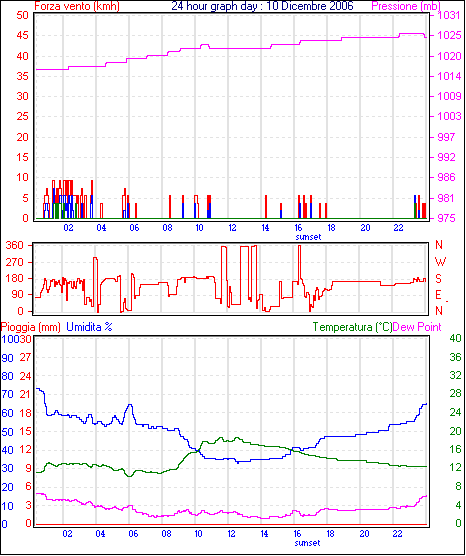Click the hour 02 tick on the wind chart

[x=68, y=228]
